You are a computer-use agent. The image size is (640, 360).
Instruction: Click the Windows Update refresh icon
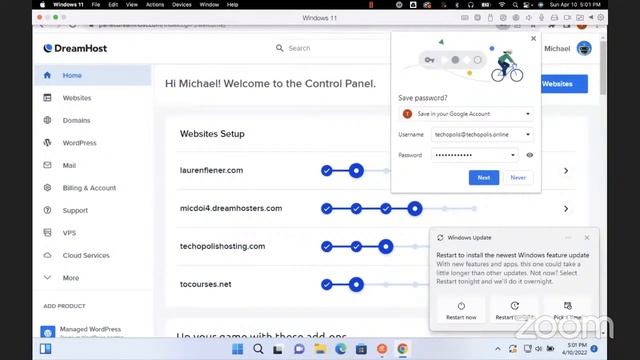[440, 238]
